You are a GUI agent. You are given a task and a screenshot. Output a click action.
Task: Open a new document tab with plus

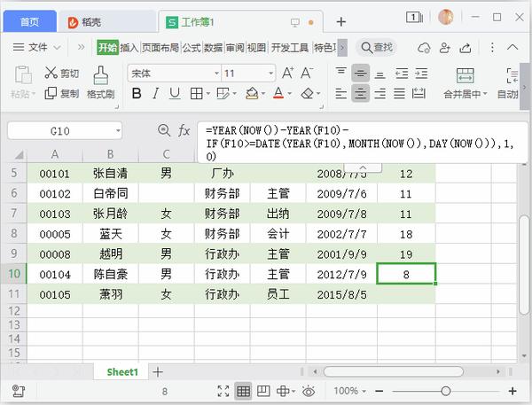(x=341, y=22)
